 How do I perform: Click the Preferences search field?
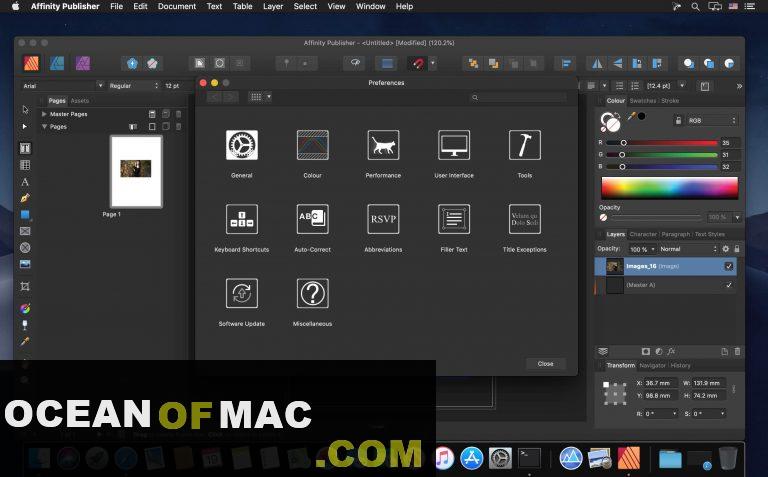tap(518, 97)
